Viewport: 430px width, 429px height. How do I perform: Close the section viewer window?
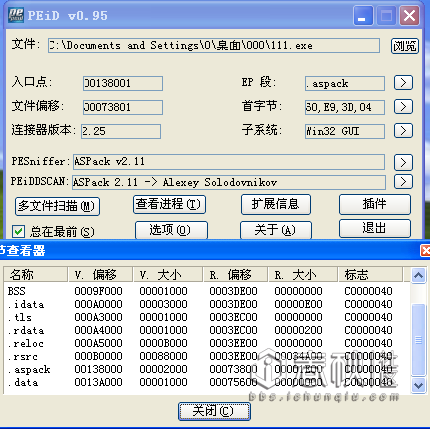coord(426,250)
